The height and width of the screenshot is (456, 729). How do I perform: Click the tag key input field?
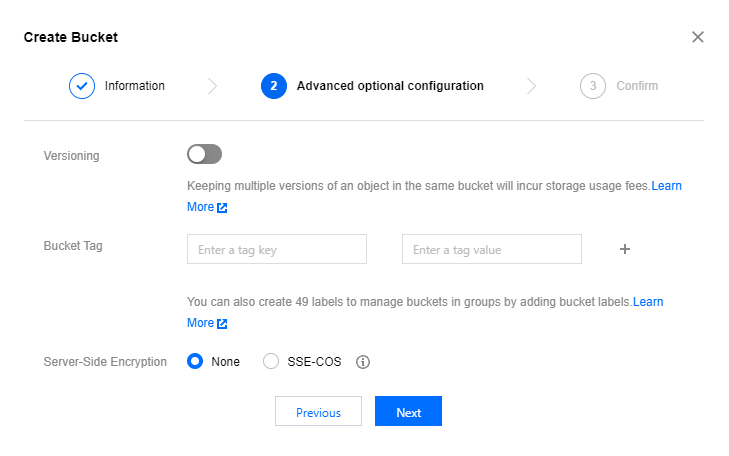coord(277,249)
